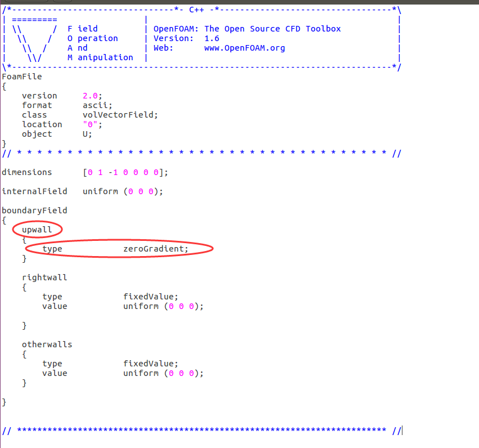Click the Version: 1.6 header text
Screen dimensions: 479x448
186,38
